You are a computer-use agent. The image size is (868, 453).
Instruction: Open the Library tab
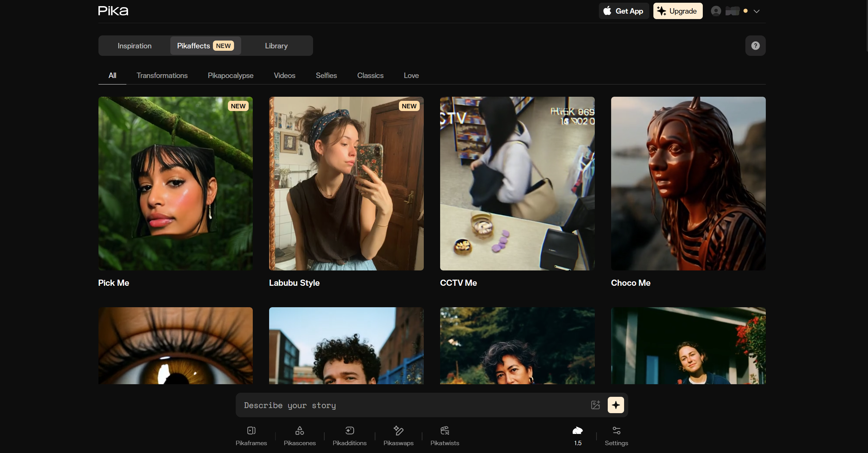pos(276,46)
